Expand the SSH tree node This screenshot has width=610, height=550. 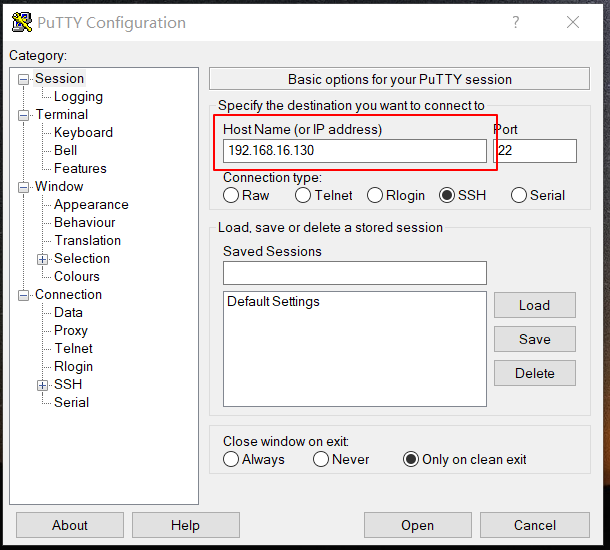(x=42, y=385)
